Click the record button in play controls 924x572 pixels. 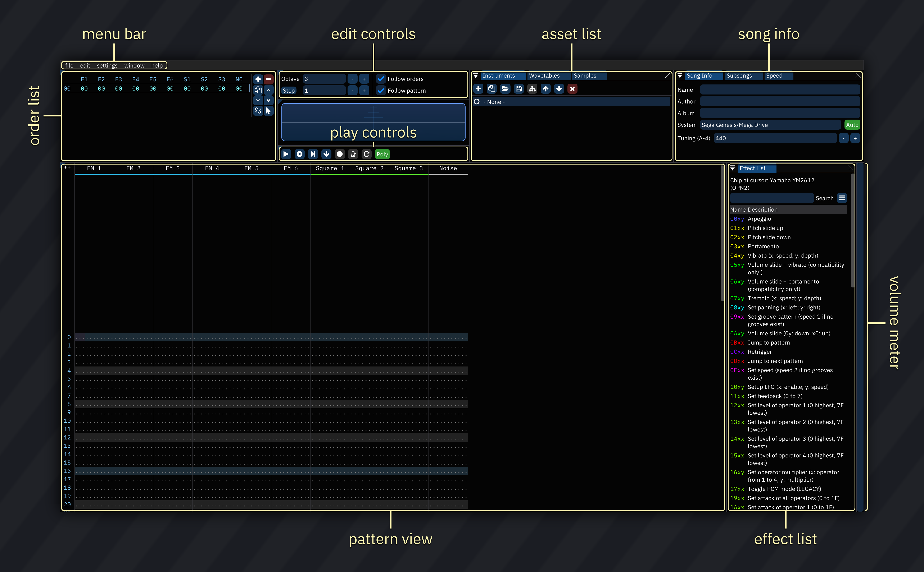pyautogui.click(x=340, y=154)
